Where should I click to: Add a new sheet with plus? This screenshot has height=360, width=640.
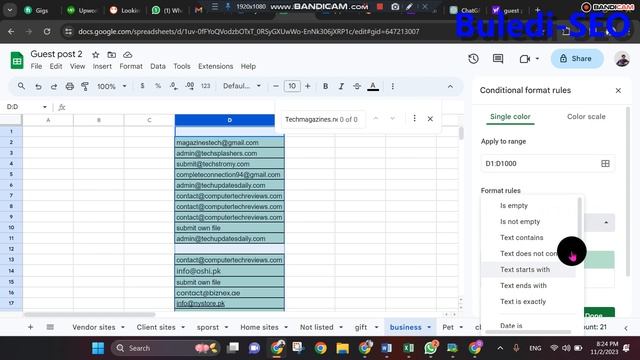(x=30, y=327)
